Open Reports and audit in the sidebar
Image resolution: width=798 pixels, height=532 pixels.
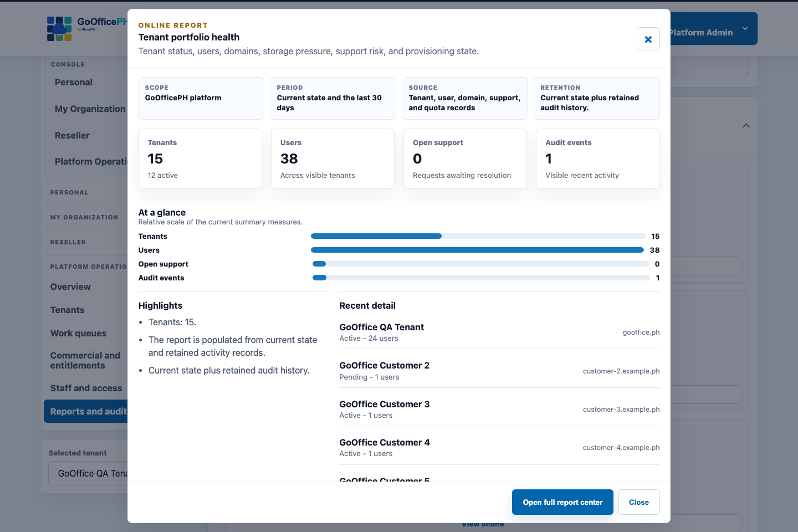click(86, 412)
